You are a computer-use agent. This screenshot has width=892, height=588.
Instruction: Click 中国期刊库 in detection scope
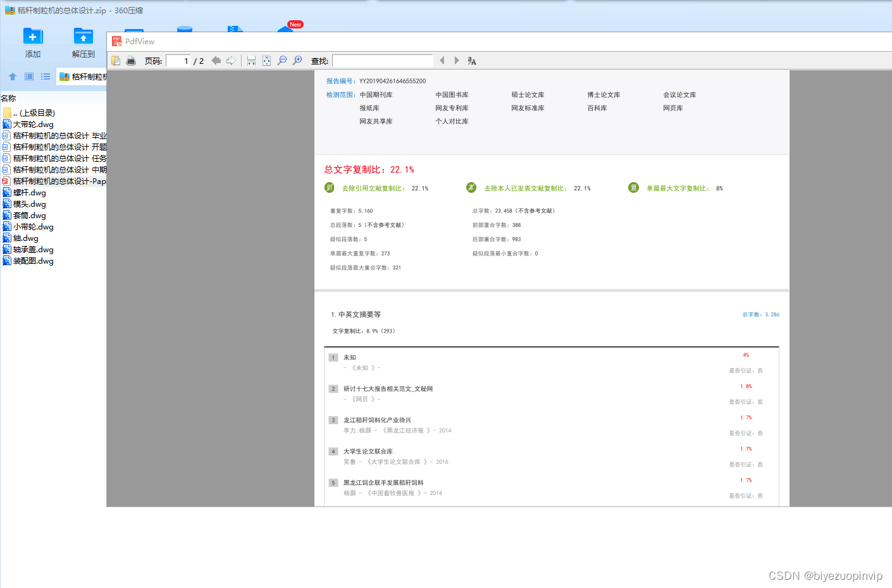click(376, 95)
